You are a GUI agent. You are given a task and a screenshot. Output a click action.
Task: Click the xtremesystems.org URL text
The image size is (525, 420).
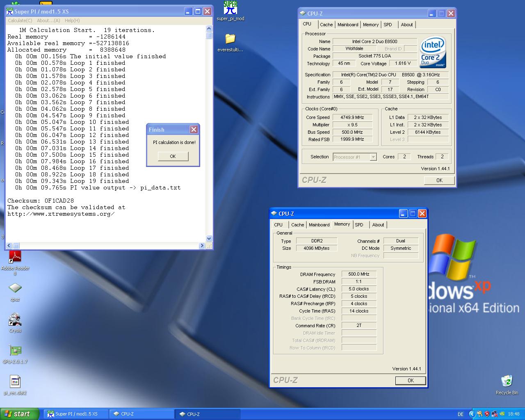[x=61, y=214]
